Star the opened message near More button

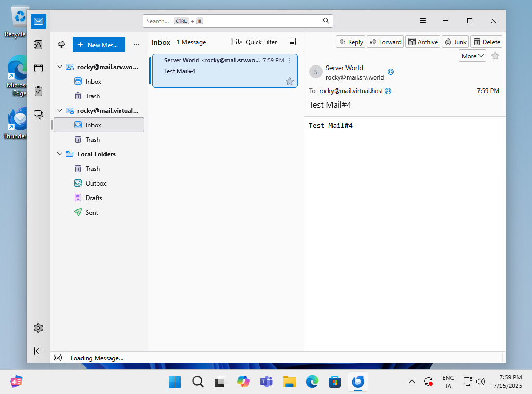click(495, 55)
